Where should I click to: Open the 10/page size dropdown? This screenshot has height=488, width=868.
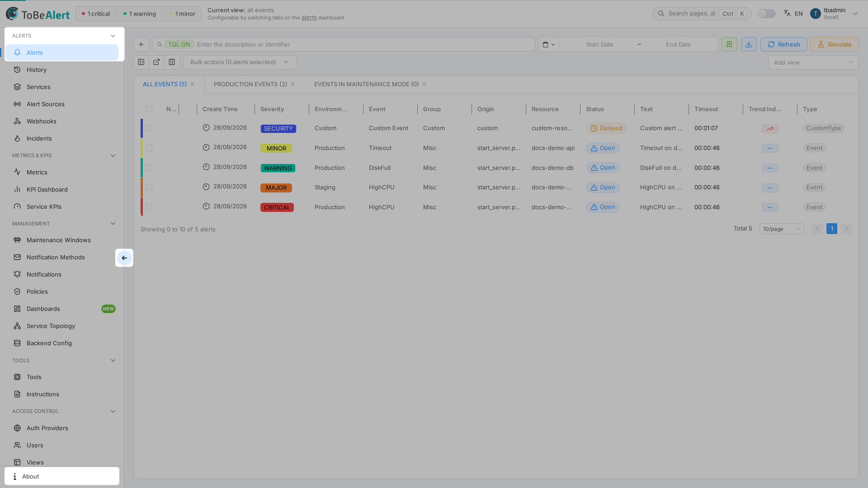tap(782, 229)
